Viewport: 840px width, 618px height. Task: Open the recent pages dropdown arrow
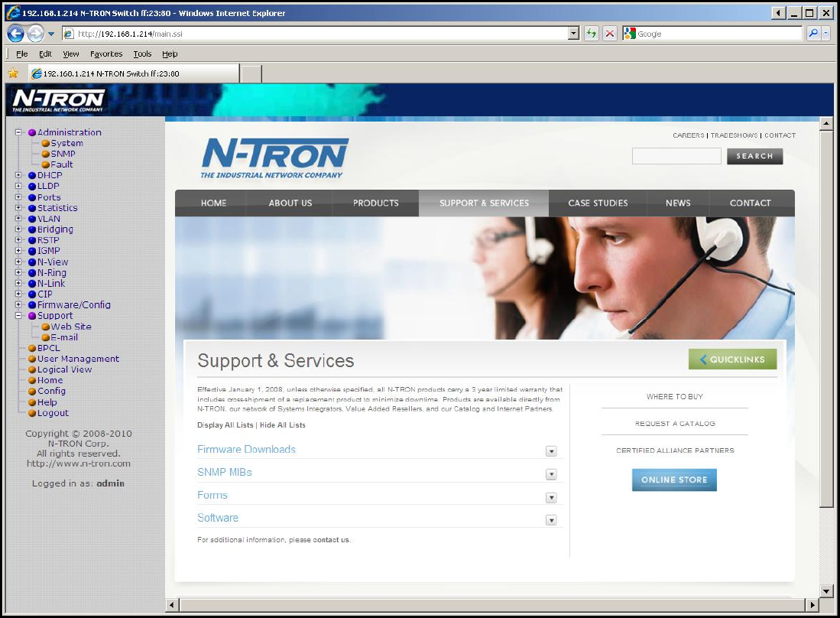coord(51,34)
